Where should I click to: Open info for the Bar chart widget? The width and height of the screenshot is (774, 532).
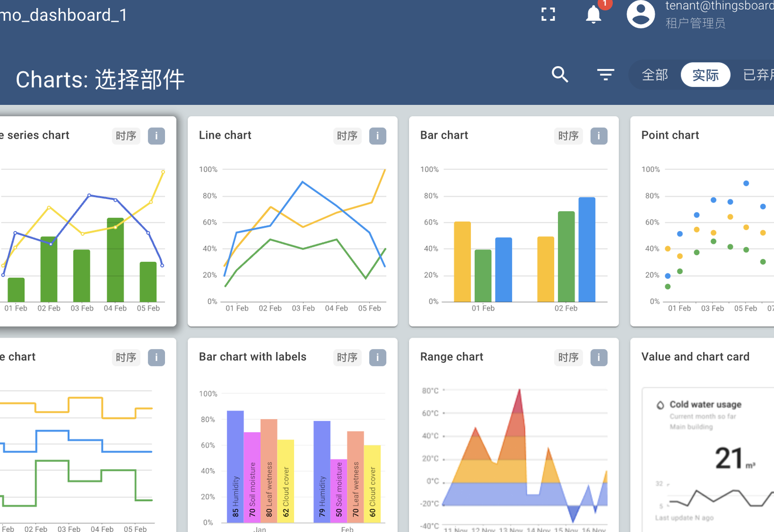pos(599,136)
